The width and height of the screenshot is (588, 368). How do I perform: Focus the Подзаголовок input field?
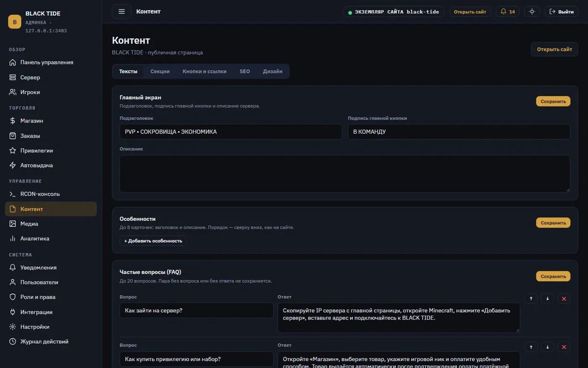[x=231, y=132]
